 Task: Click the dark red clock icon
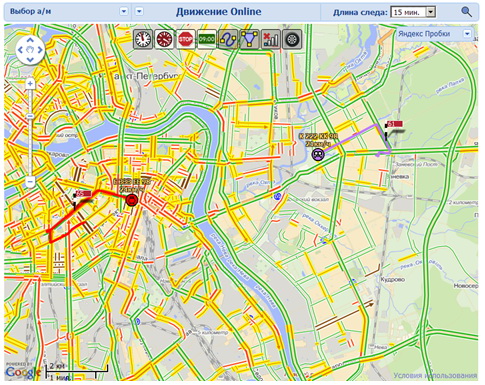(x=165, y=39)
